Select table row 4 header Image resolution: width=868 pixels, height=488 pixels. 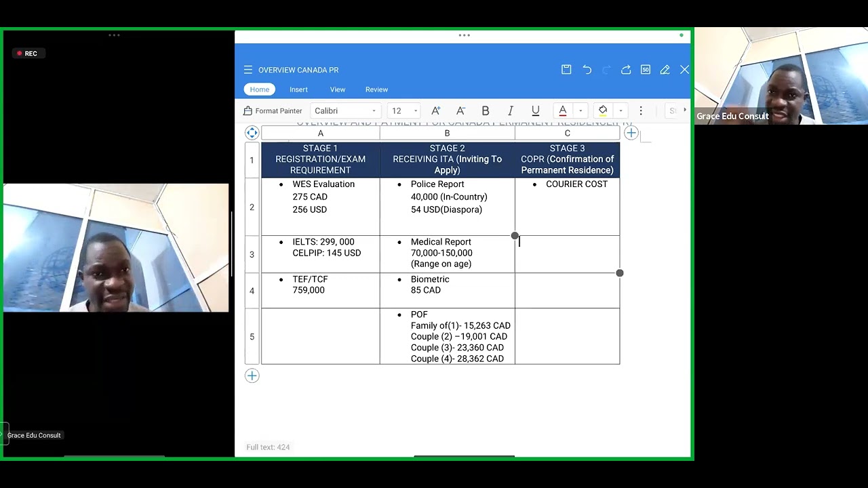click(x=252, y=291)
